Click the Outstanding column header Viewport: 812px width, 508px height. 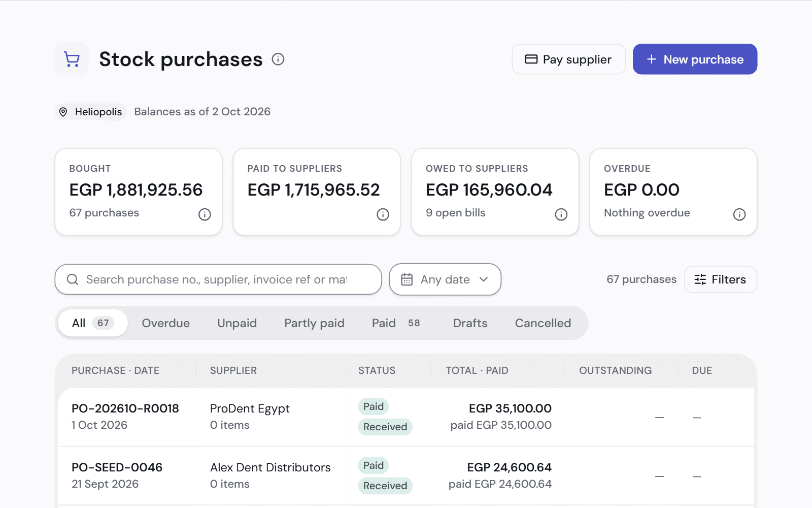click(615, 371)
